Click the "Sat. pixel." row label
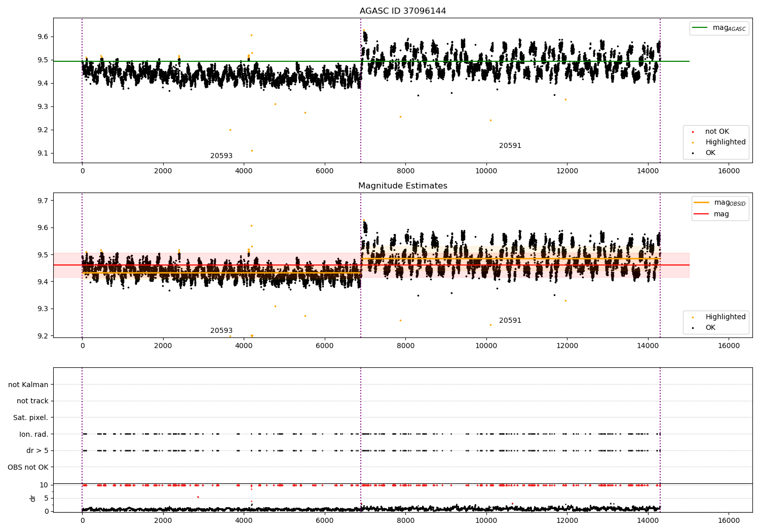 coord(31,418)
